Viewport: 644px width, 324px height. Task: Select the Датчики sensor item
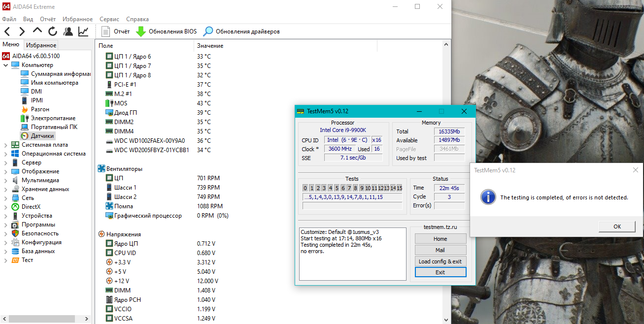(37, 136)
